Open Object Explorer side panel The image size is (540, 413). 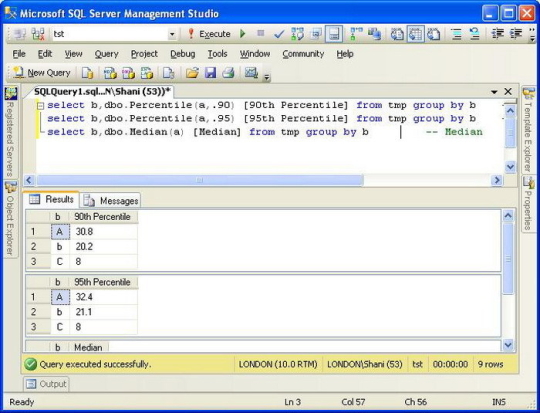10,219
